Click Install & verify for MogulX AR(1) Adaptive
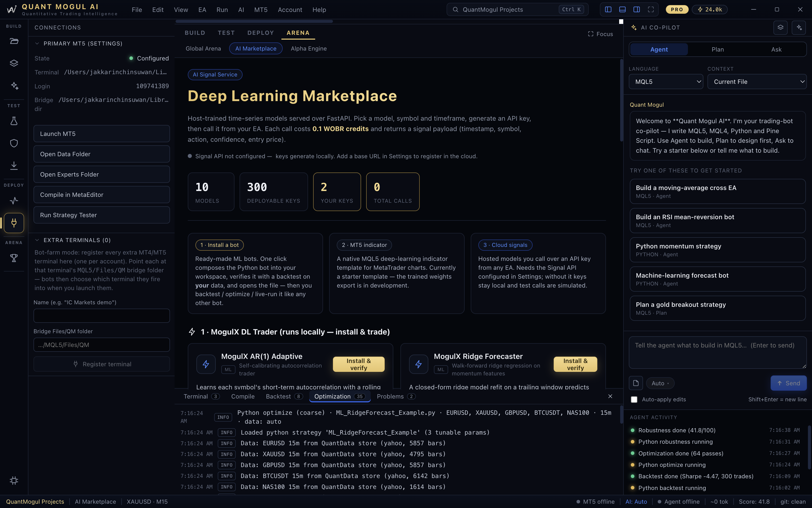The image size is (812, 508). tap(359, 364)
